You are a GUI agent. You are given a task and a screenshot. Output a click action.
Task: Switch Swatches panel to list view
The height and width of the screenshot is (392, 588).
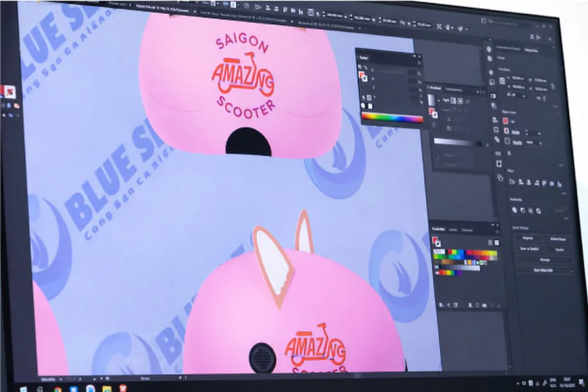point(490,242)
